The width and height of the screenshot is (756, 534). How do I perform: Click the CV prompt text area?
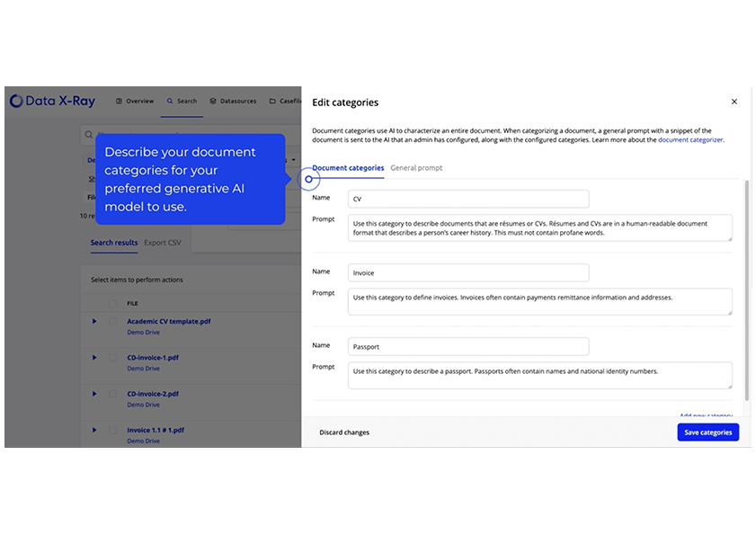[540, 227]
